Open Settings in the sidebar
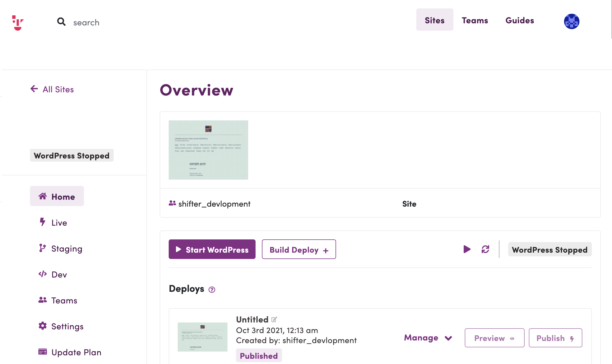 point(61,326)
